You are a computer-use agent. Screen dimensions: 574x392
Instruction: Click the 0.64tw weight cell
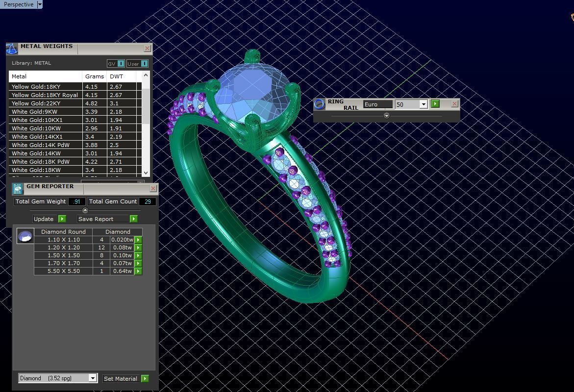(x=122, y=271)
